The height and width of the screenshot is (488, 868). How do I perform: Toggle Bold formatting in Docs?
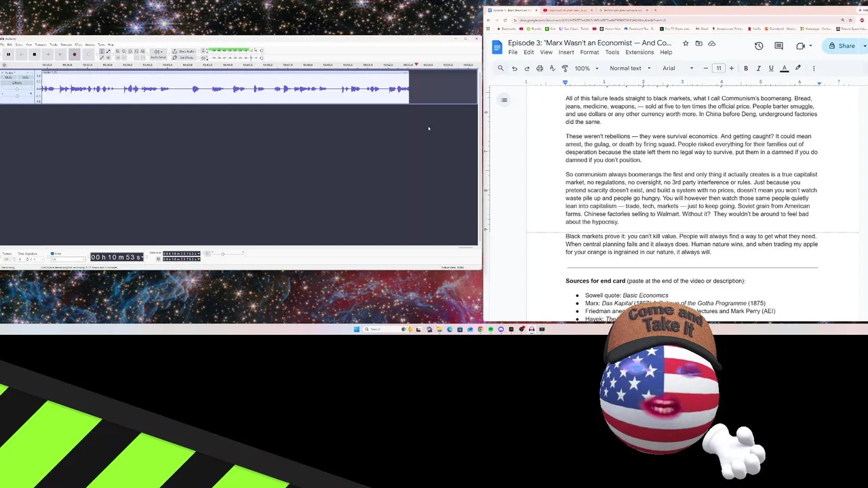click(746, 68)
